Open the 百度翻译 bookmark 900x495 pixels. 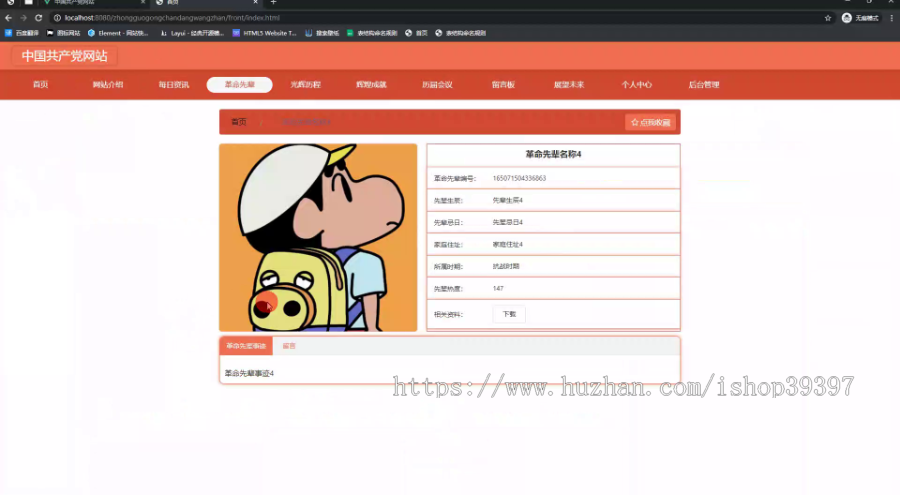22,33
